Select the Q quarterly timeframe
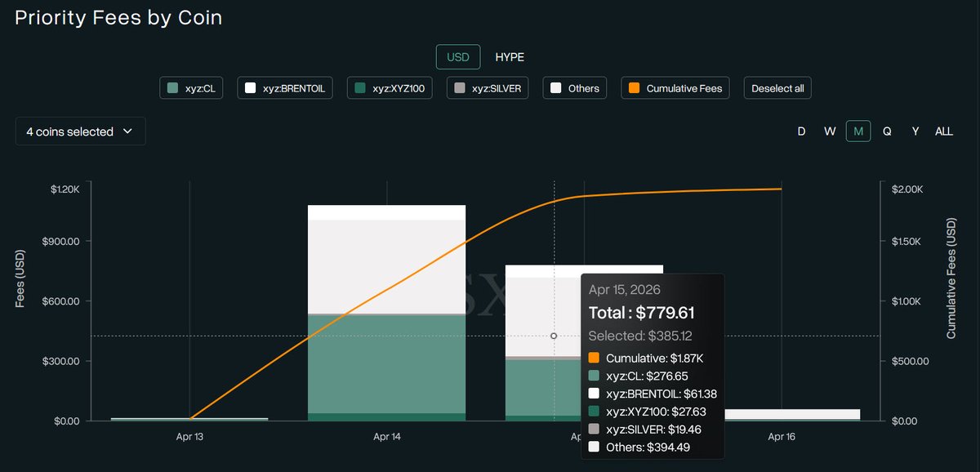Viewport: 980px width, 472px height. 887,131
